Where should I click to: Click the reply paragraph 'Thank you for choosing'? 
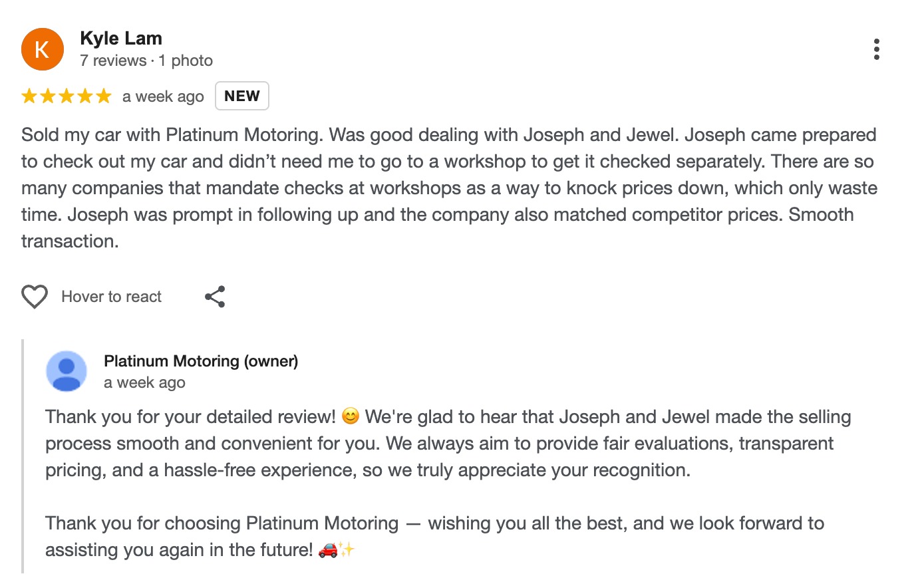tap(434, 536)
